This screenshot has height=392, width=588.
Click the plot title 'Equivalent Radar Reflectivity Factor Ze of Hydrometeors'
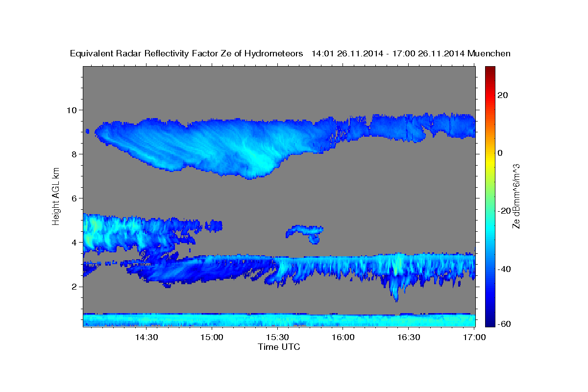coord(187,54)
